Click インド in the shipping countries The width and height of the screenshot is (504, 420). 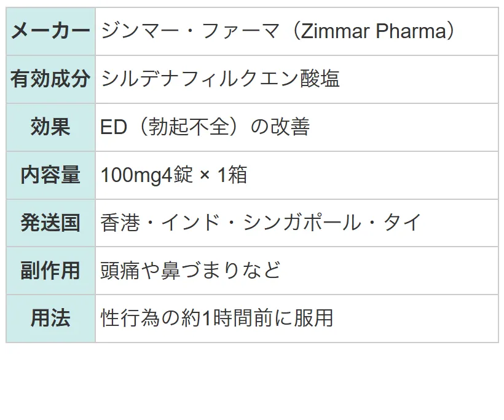point(191,223)
